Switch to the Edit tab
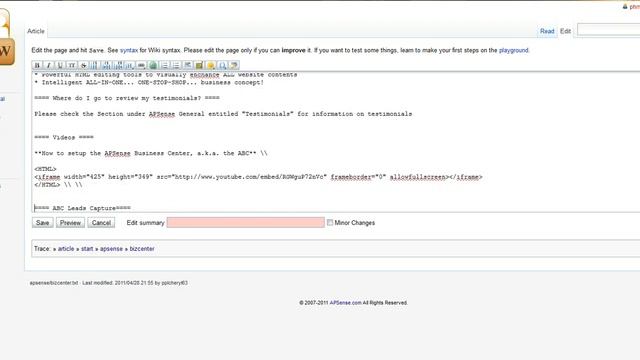The height and width of the screenshot is (360, 640). pos(565,31)
